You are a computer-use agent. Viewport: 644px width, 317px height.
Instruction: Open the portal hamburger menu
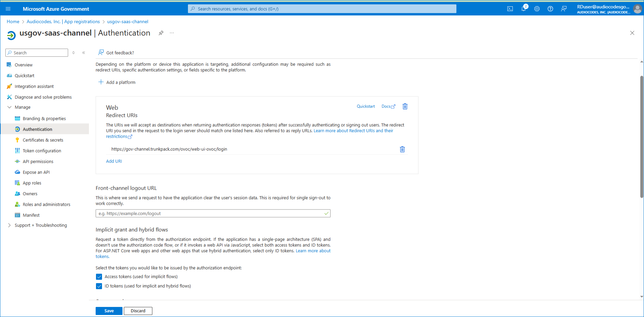click(x=8, y=9)
